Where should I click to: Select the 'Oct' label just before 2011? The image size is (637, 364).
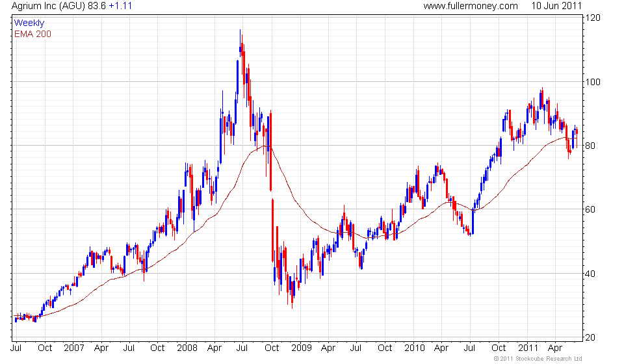point(499,348)
